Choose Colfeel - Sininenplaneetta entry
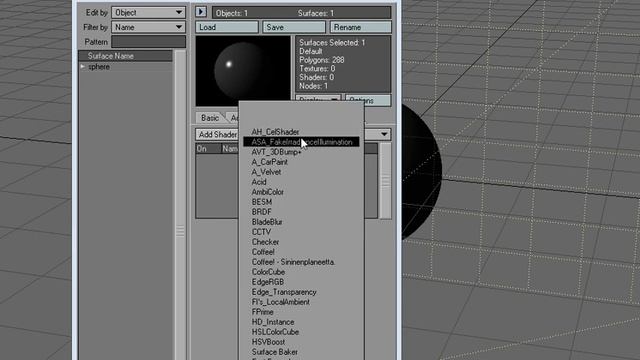 (293, 262)
